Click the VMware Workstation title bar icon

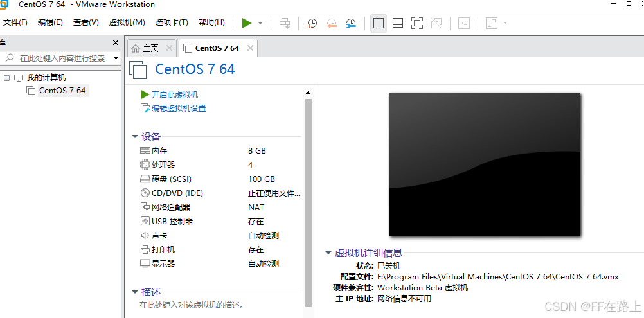pyautogui.click(x=4, y=4)
